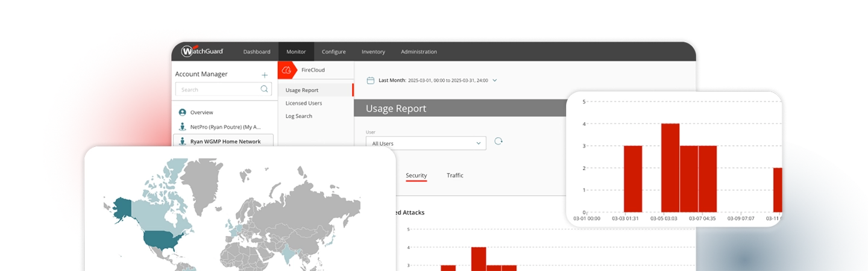The image size is (868, 271).
Task: Click the calendar date range icon
Action: pos(371,80)
